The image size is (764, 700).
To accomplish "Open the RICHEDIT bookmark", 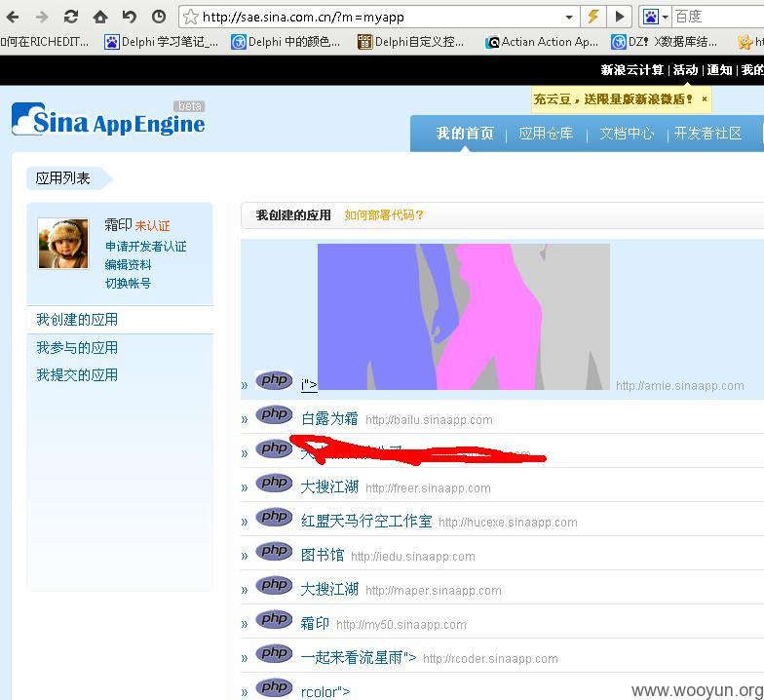I will [45, 42].
